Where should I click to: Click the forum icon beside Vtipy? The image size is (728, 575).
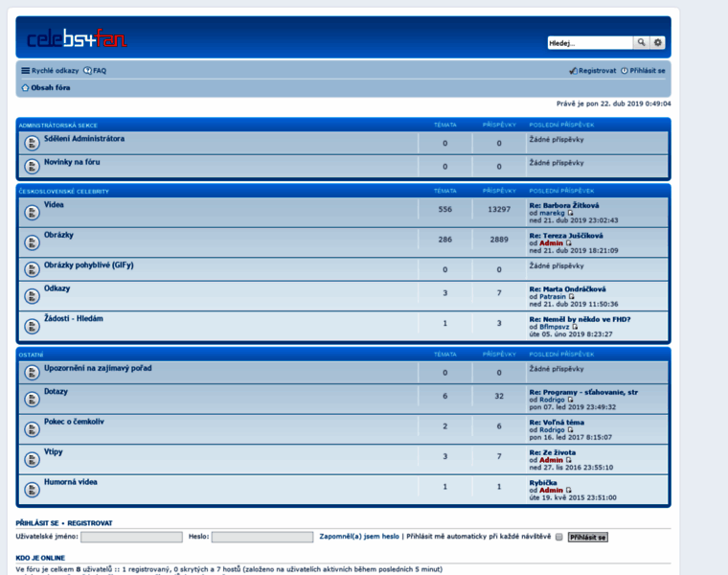pos(32,459)
